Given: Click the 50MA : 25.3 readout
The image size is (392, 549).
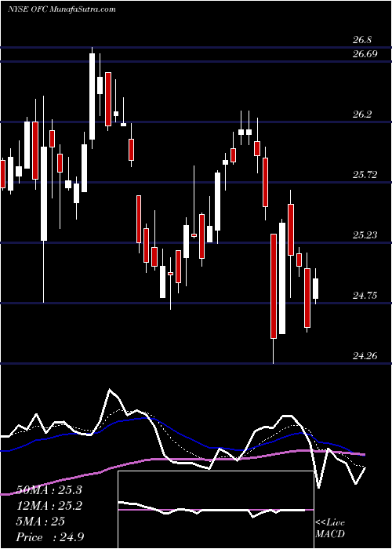Looking at the screenshot, I should [x=49, y=490].
